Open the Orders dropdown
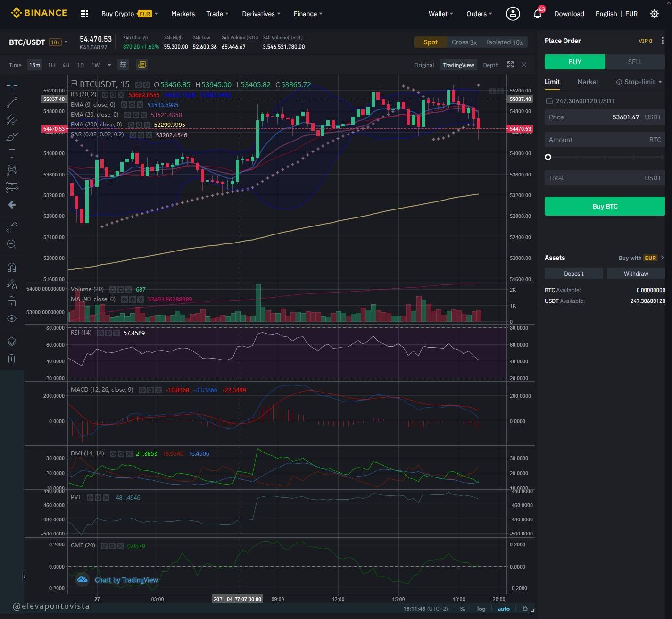672x619 pixels. (479, 14)
